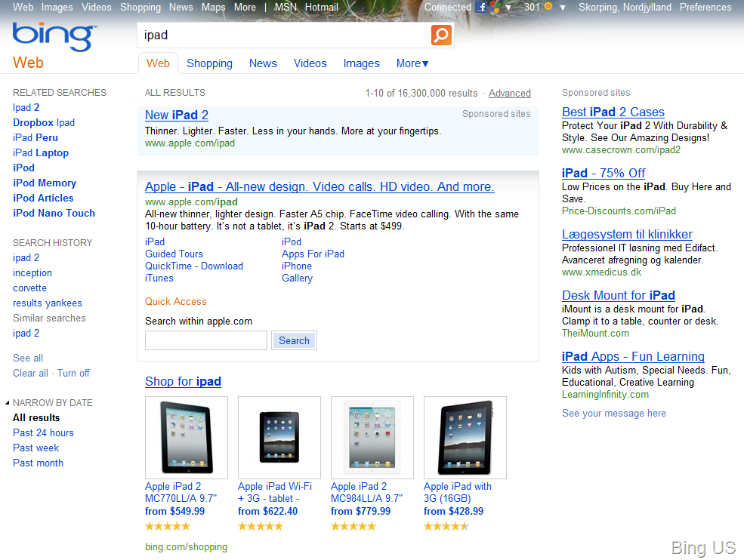Open the iPhone sublink
Screen dimensions: 744x560
[297, 266]
